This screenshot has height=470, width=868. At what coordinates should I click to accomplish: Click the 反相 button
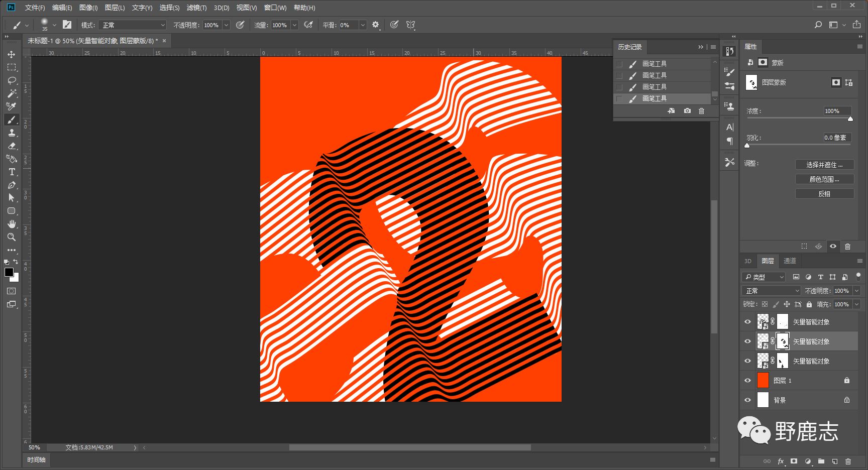click(x=824, y=194)
